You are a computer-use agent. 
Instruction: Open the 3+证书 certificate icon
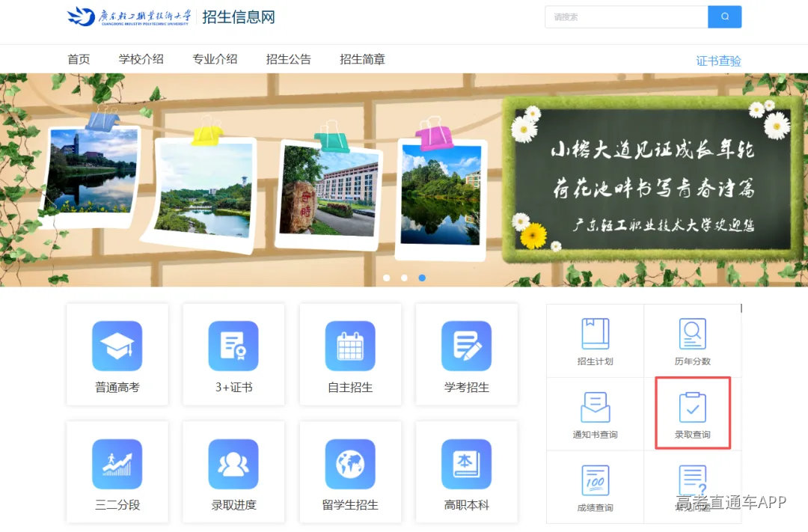(233, 346)
